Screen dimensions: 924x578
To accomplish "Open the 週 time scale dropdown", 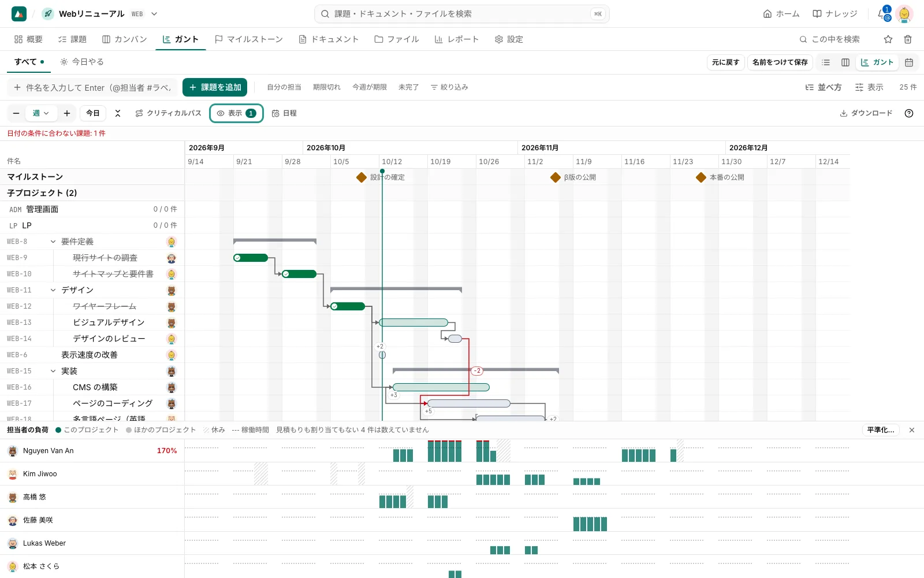I will (x=41, y=113).
